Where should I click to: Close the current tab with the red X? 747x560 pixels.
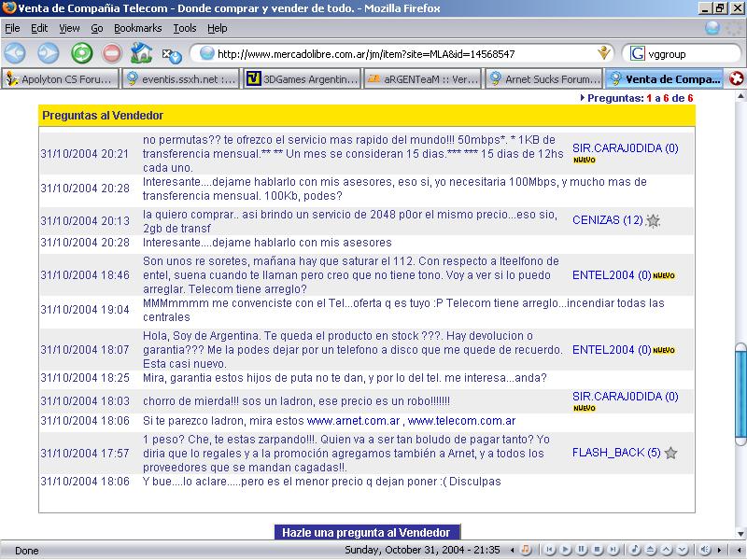[x=736, y=78]
